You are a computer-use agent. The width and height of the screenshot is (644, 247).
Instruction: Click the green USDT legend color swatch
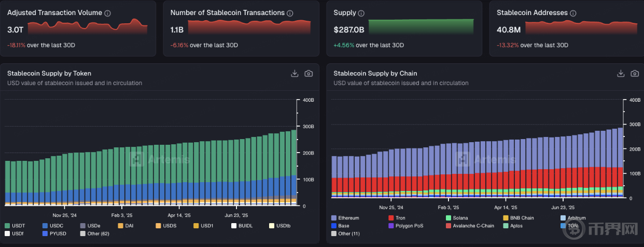coord(8,226)
